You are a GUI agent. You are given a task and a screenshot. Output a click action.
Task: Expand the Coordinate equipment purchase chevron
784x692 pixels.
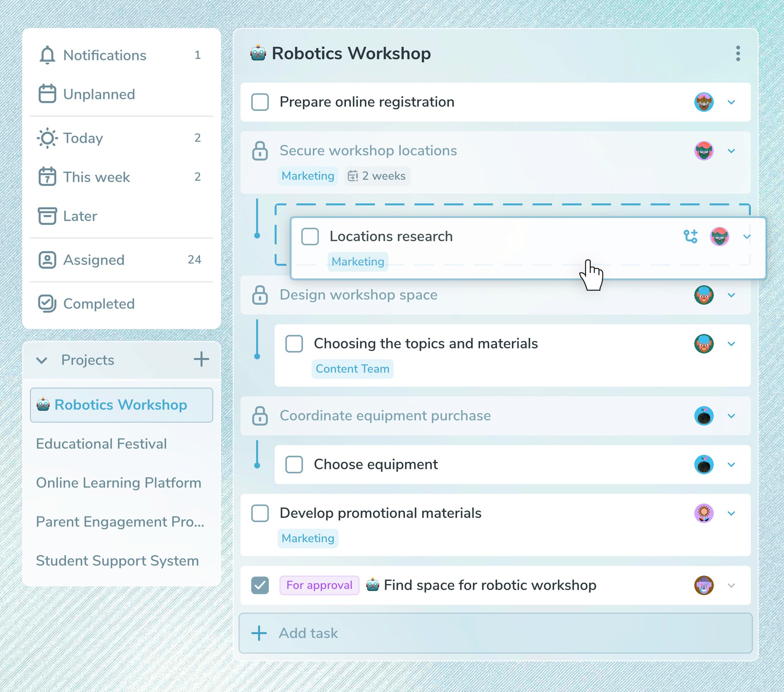point(731,416)
